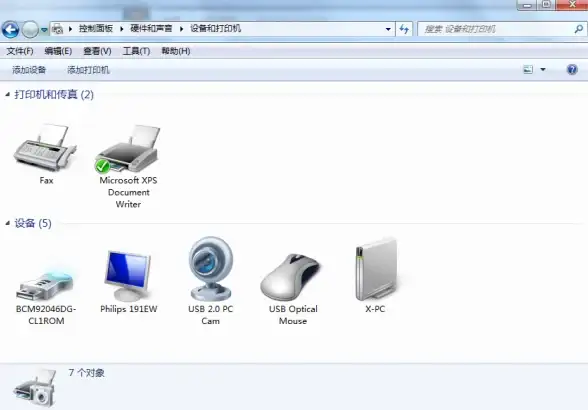Click the 设备 (5) heading text

[x=33, y=223]
